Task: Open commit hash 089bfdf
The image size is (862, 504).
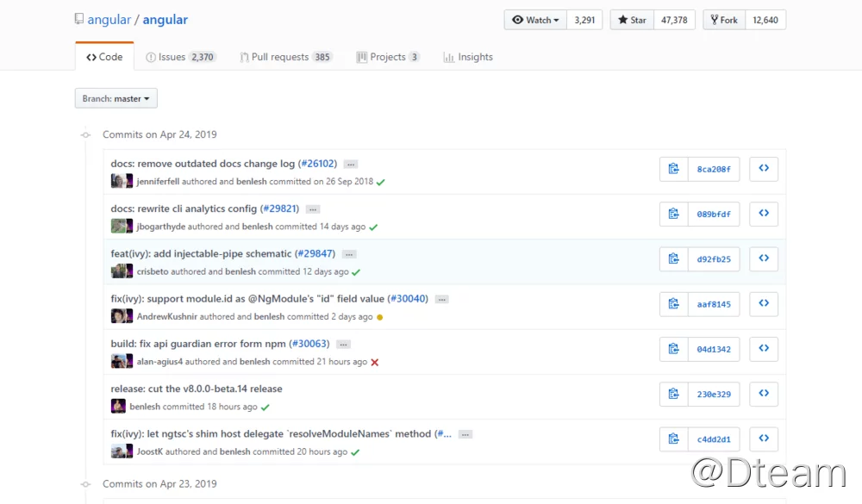Action: tap(714, 214)
